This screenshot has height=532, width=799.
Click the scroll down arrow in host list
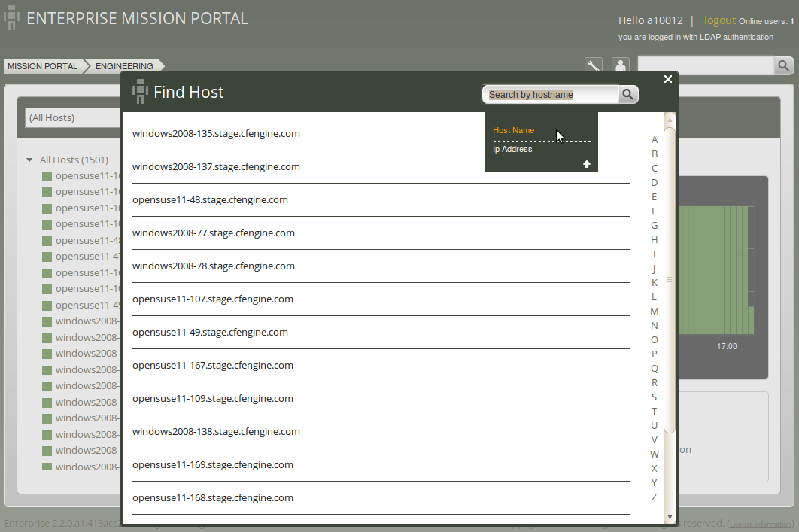coord(670,517)
